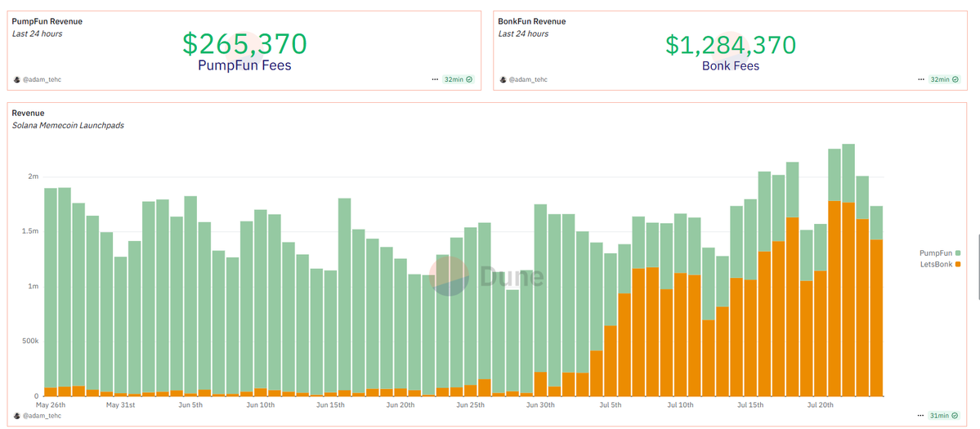This screenshot has width=980, height=429.
Task: Click the May 31st x-axis label
Action: point(121,404)
